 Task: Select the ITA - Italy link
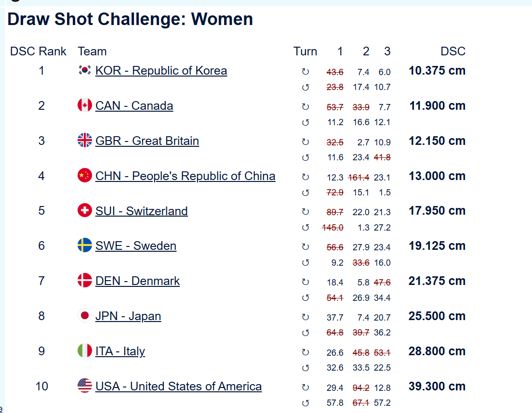coord(120,351)
